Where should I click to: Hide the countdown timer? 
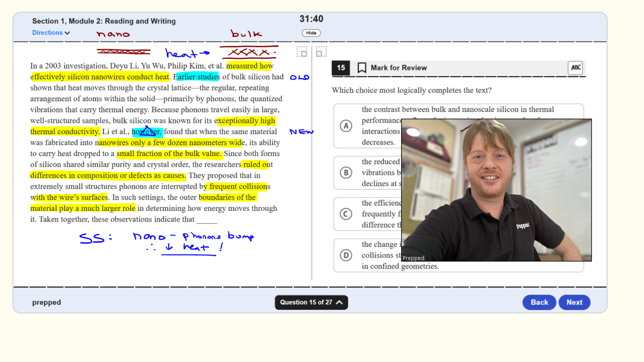pos(311,33)
